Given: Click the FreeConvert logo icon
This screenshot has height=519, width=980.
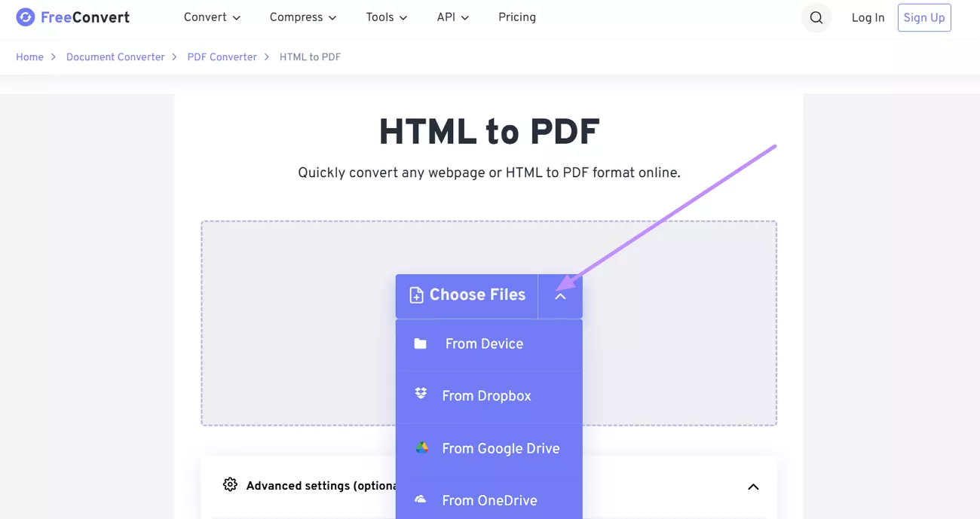Looking at the screenshot, I should click(25, 17).
